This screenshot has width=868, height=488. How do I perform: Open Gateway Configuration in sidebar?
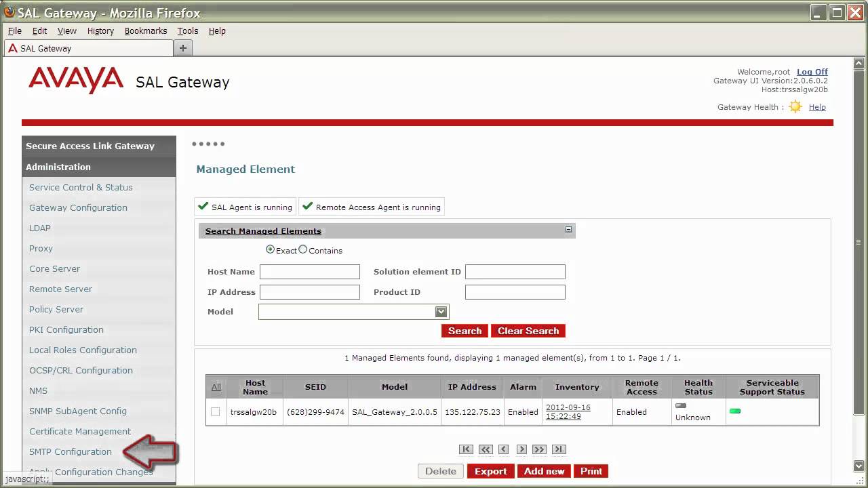pyautogui.click(x=78, y=207)
